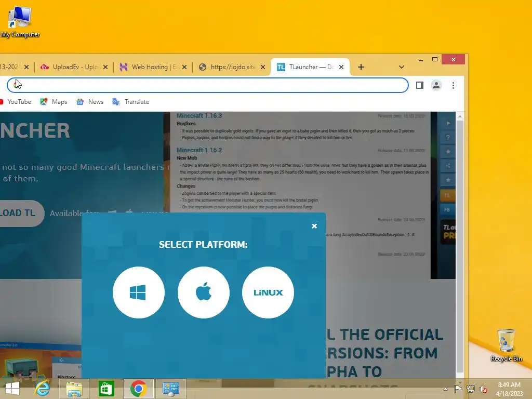
Task: Click the Chrome taskbar icon
Action: [138, 389]
